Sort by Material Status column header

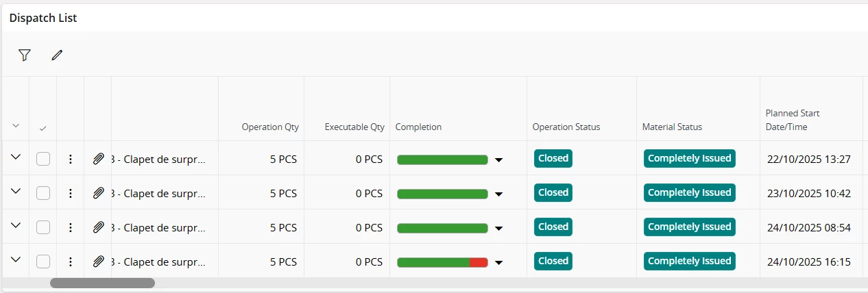pos(672,127)
